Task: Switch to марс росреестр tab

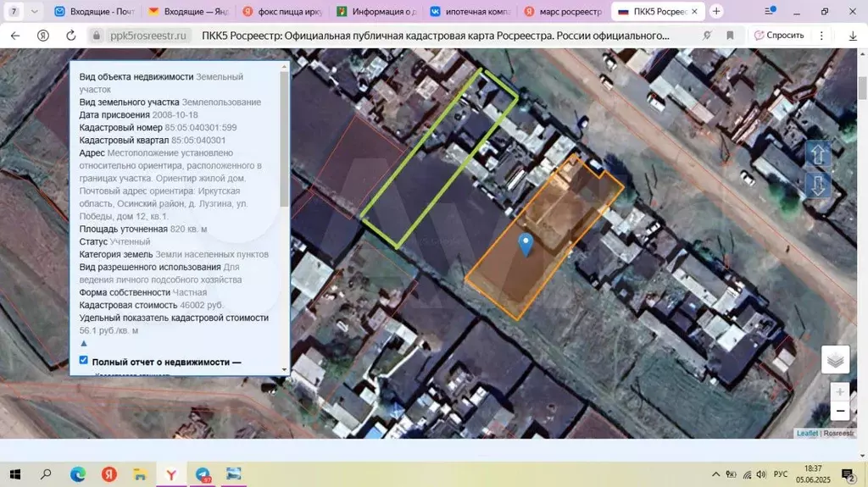Action: pos(564,11)
